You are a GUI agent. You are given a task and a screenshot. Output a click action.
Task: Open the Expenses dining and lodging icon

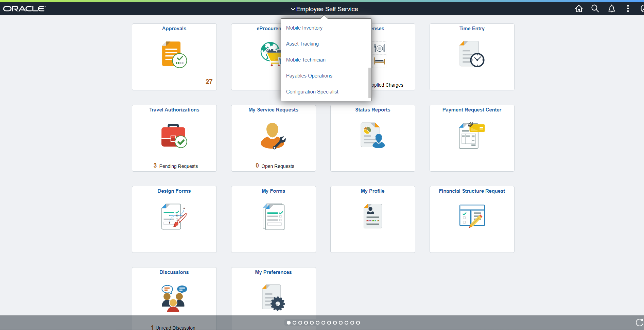[379, 55]
